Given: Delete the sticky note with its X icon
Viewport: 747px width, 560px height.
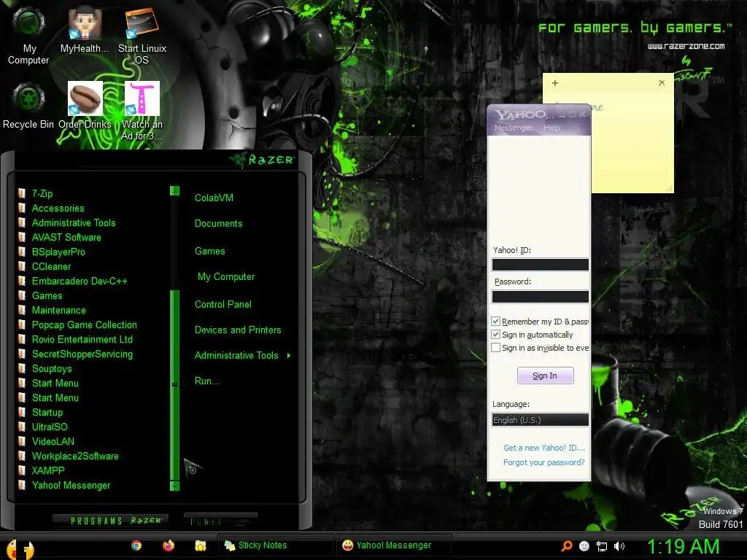Looking at the screenshot, I should coord(662,83).
